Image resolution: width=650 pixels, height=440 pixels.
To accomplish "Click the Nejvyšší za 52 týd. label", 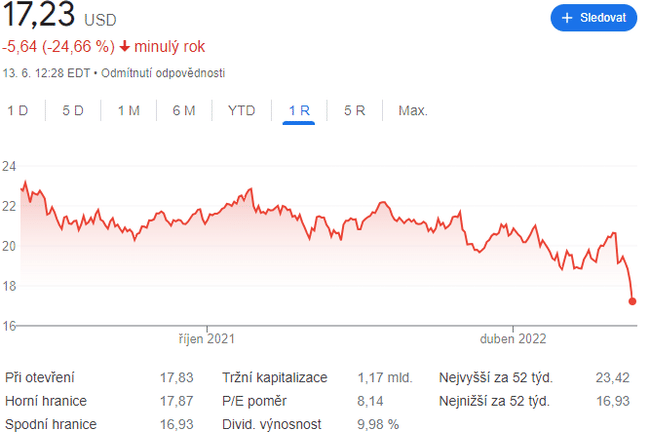I will tap(496, 378).
